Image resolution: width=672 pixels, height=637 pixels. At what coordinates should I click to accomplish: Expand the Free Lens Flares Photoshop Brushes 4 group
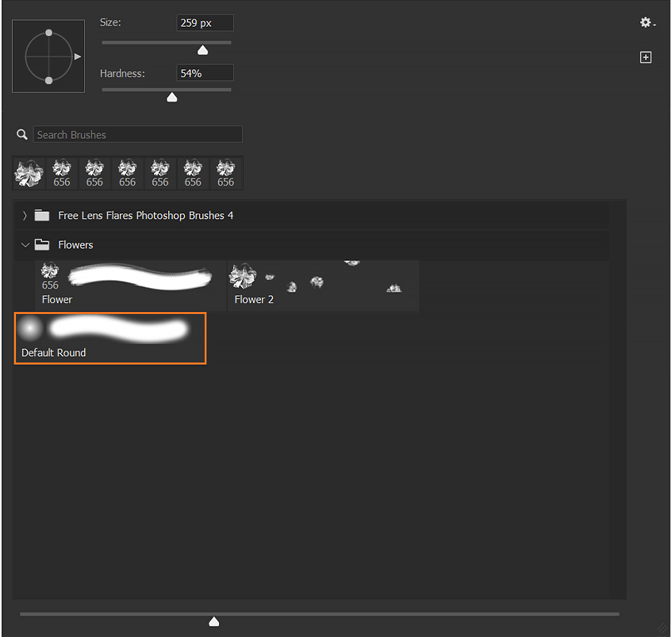tap(25, 216)
